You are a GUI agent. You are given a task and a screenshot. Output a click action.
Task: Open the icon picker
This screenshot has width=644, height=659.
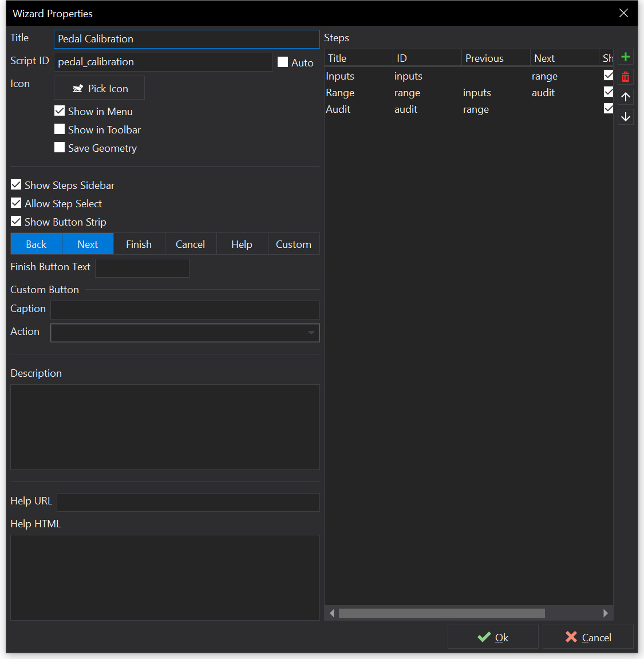coord(99,88)
